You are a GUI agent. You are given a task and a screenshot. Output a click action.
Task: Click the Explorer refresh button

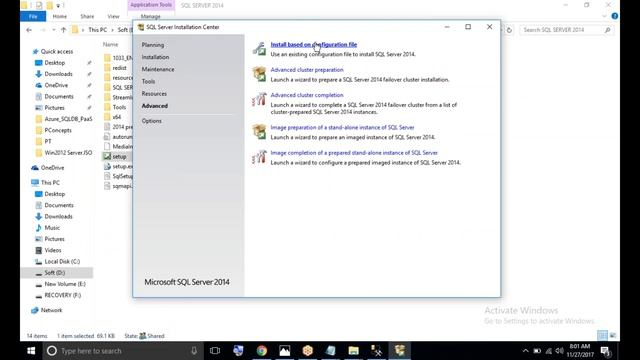pyautogui.click(x=509, y=30)
